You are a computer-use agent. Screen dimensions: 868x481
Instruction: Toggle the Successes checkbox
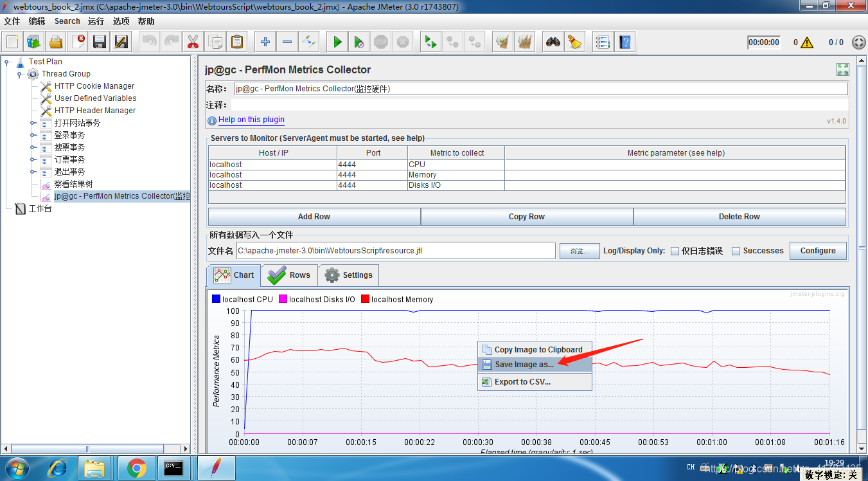[736, 251]
